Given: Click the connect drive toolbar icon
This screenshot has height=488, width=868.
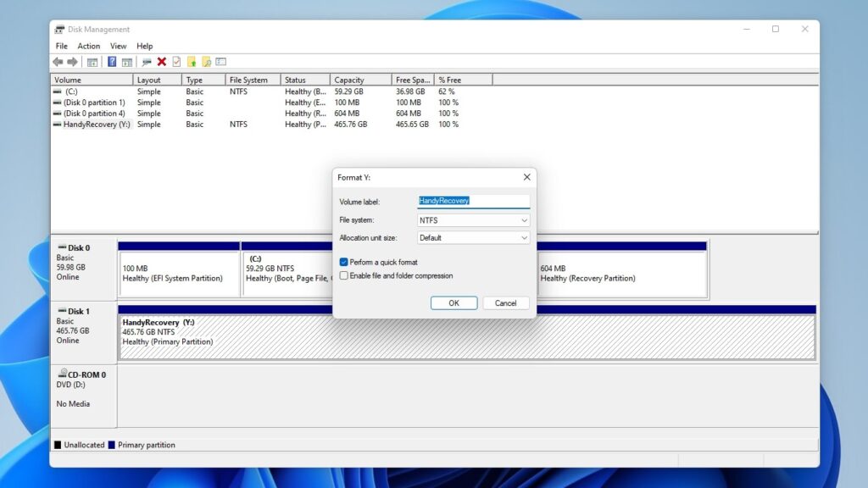Looking at the screenshot, I should (146, 62).
